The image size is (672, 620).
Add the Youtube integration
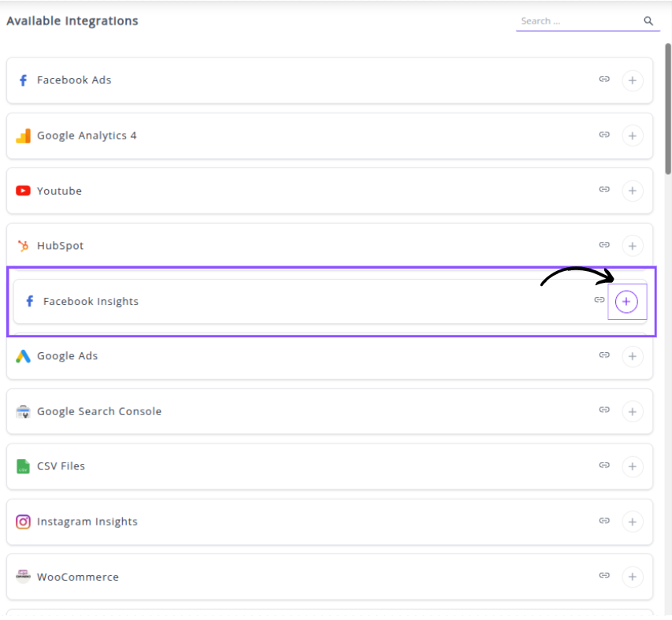(632, 191)
